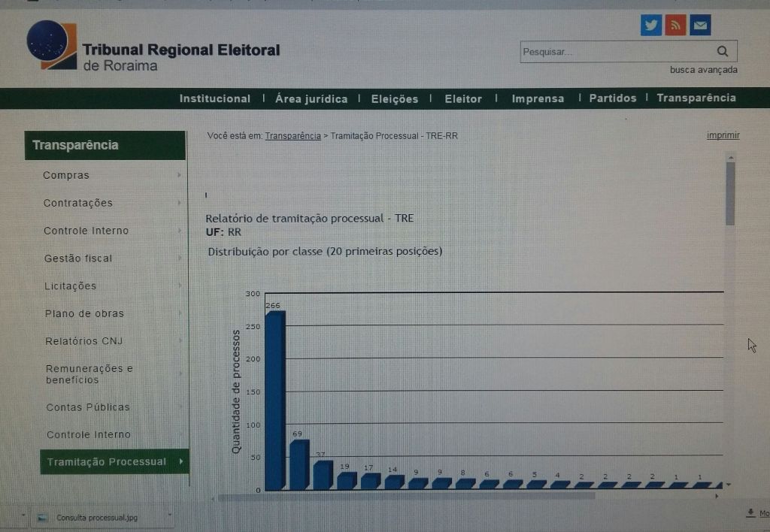
Task: Click the magnifying glass search icon
Action: (723, 52)
